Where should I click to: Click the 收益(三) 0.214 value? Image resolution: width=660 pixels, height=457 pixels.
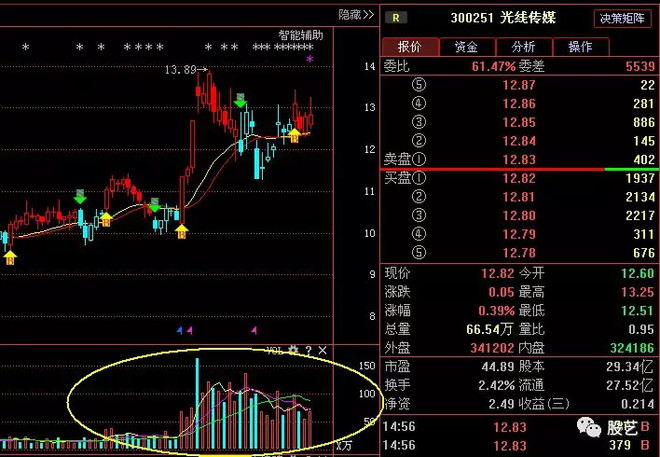638,404
